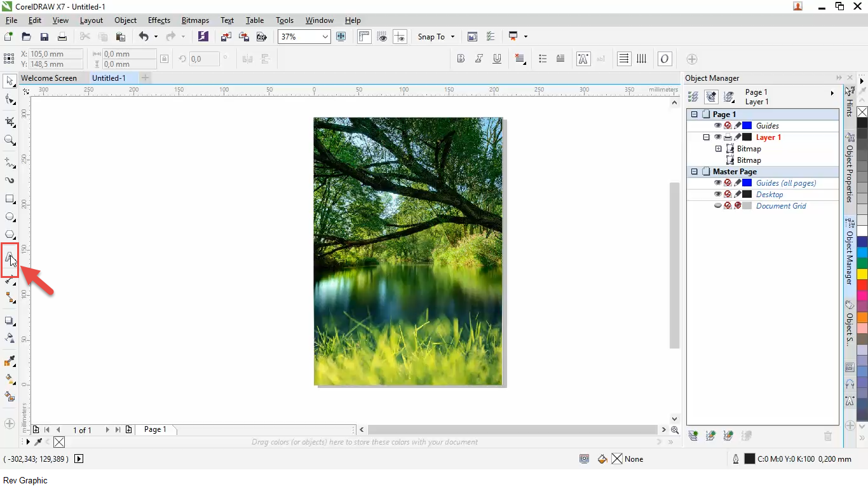Toggle printing for Layer 1
This screenshot has height=491, width=868.
coord(728,137)
